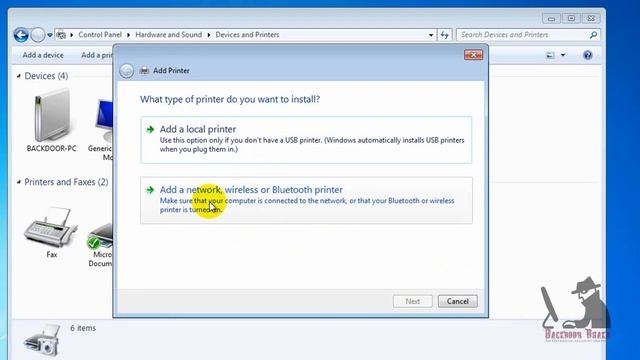This screenshot has height=360, width=640.
Task: Click the control panel icon in address bar
Action: 61,35
